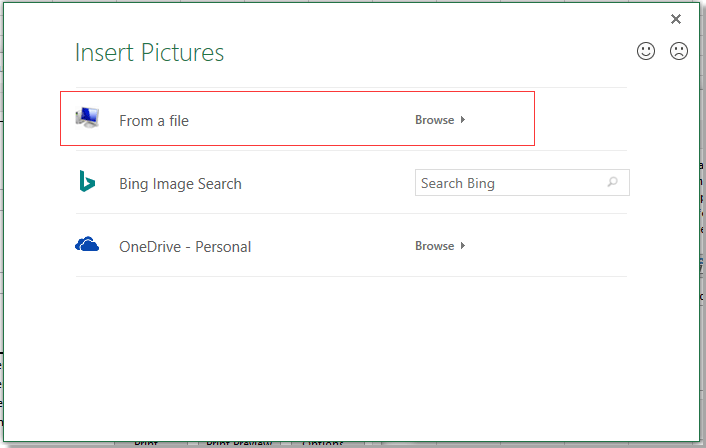Send a frown with the sad face icon
The height and width of the screenshot is (448, 706).
click(x=679, y=51)
